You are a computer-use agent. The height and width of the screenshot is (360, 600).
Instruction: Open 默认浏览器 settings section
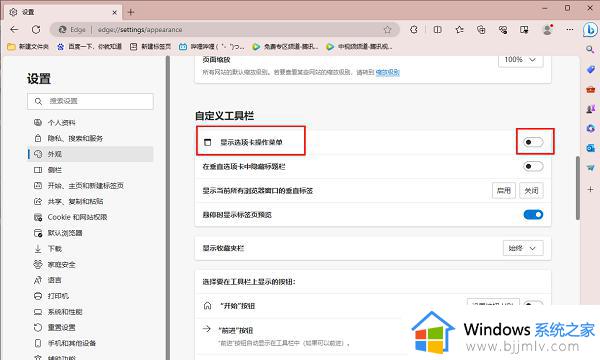coord(90,233)
